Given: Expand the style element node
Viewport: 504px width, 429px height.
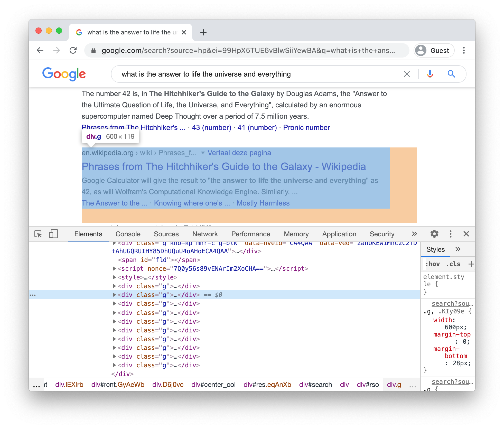Looking at the screenshot, I should point(114,277).
